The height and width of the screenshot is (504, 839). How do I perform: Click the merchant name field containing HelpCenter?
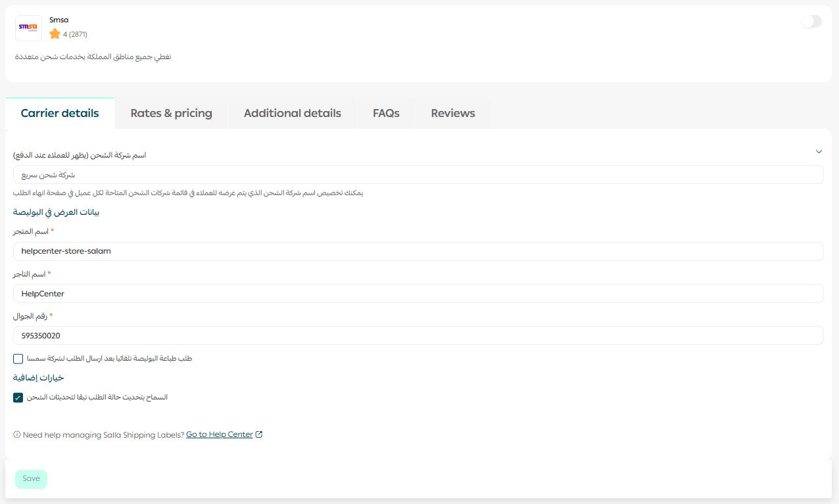click(418, 294)
